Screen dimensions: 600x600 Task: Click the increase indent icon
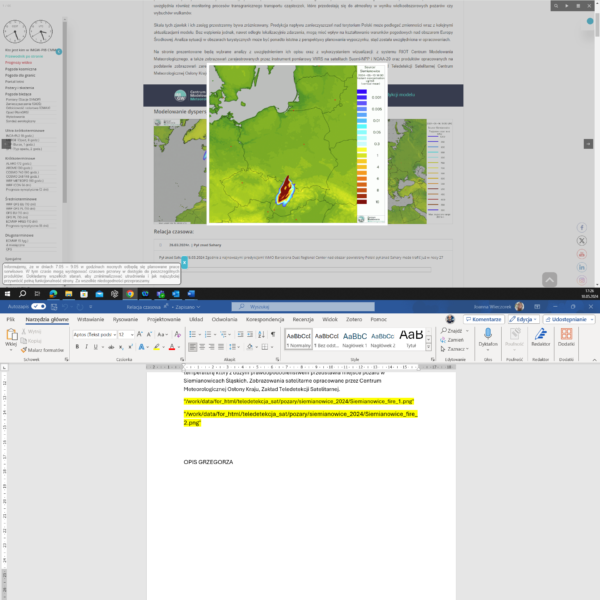coord(250,334)
